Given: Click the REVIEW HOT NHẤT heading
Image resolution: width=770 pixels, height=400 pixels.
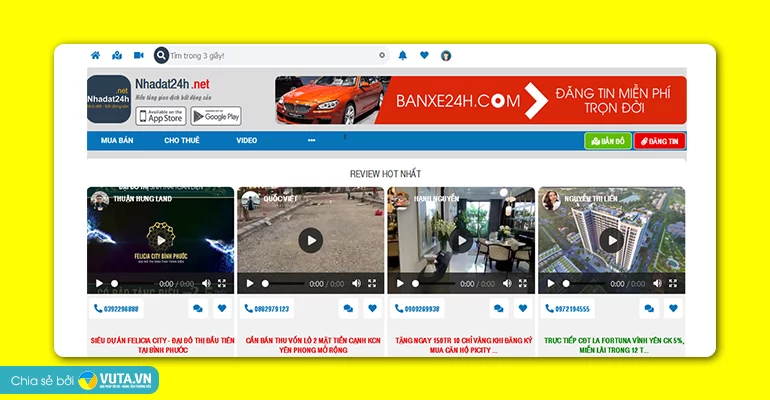Looking at the screenshot, I should tap(385, 174).
